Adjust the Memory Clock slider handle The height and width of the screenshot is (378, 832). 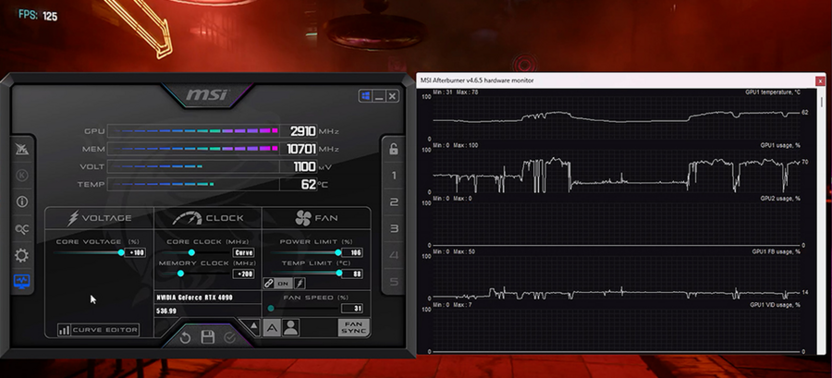click(x=180, y=273)
